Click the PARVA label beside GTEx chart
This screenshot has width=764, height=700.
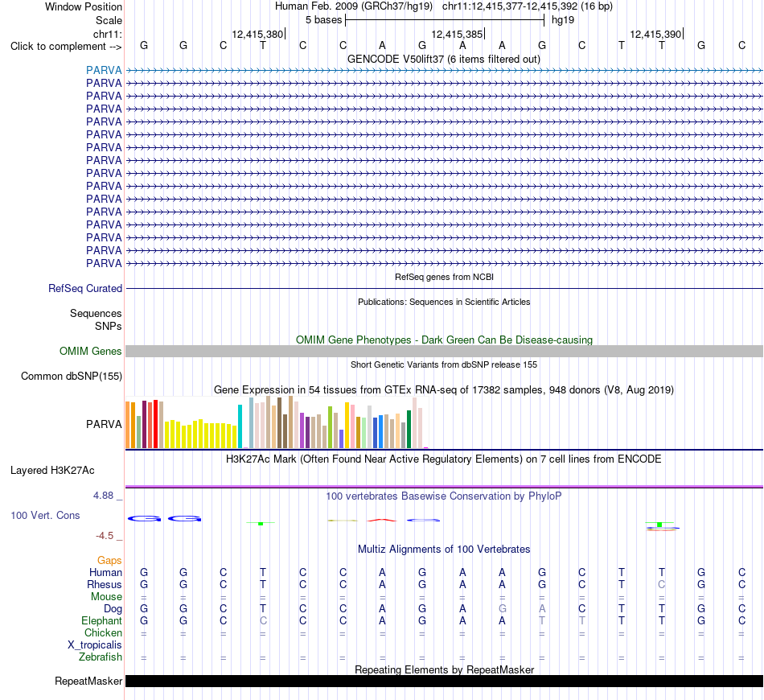tap(104, 424)
